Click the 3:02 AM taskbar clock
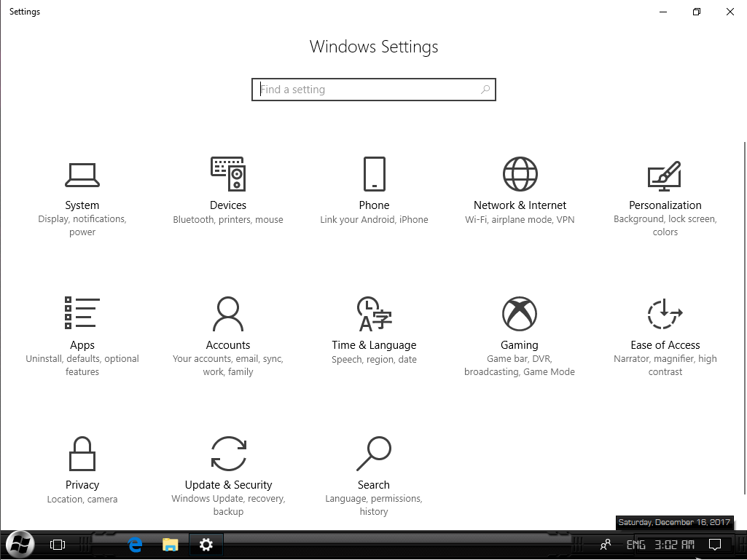 (675, 544)
